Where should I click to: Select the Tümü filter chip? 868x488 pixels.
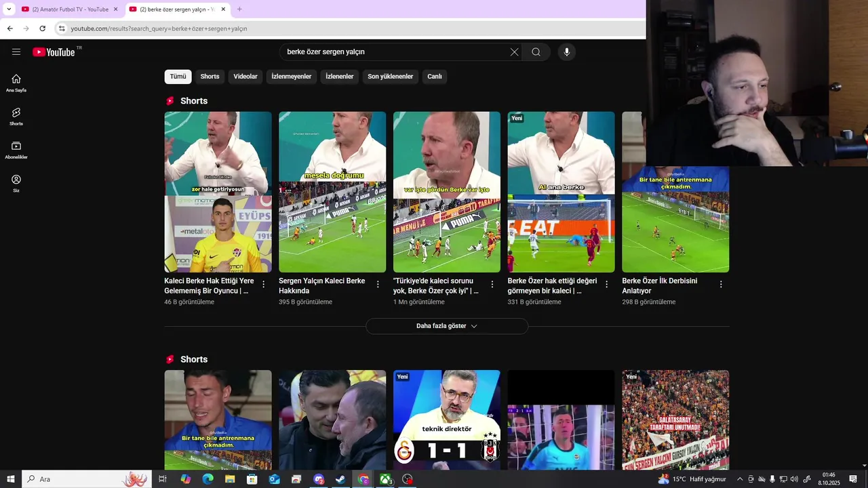178,77
